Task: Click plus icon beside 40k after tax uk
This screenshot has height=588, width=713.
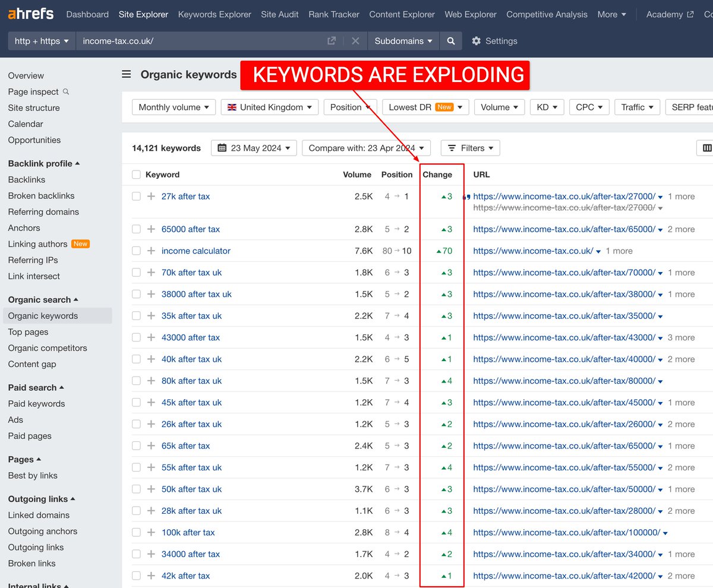Action: (x=151, y=359)
